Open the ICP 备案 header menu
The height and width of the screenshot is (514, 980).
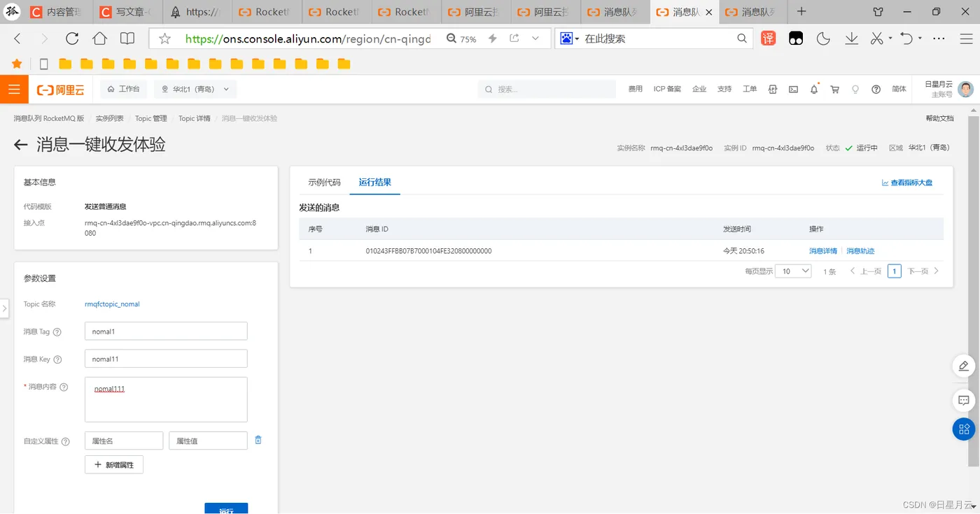tap(667, 90)
